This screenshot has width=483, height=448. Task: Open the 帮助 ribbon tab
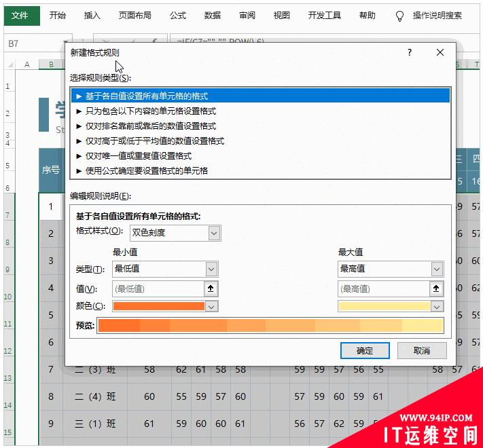click(x=368, y=16)
